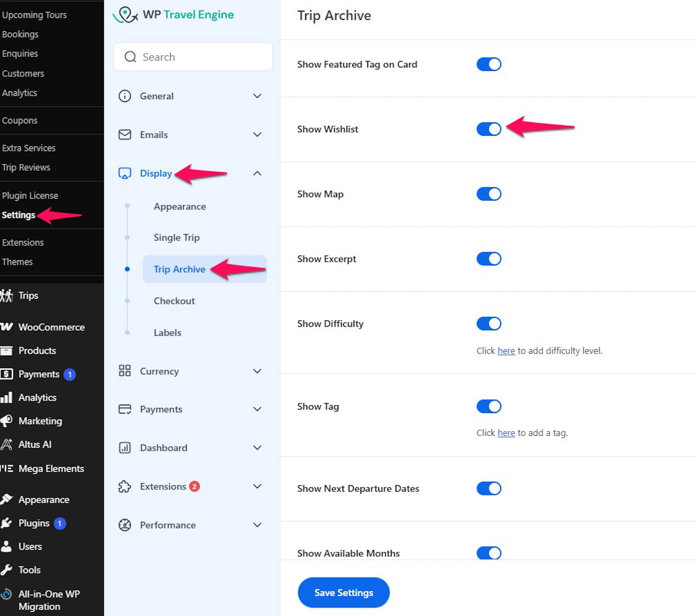The image size is (696, 616).
Task: Click the Save Settings button
Action: 344,592
